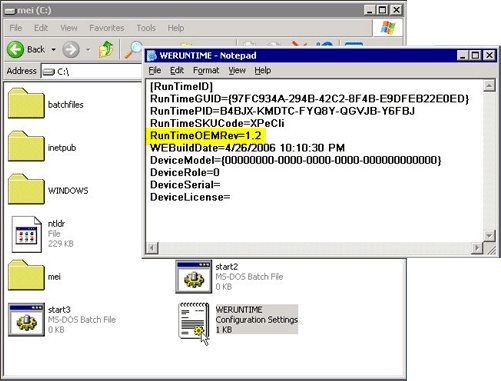
Task: Click the DeviceLicense= line
Action: (x=190, y=197)
